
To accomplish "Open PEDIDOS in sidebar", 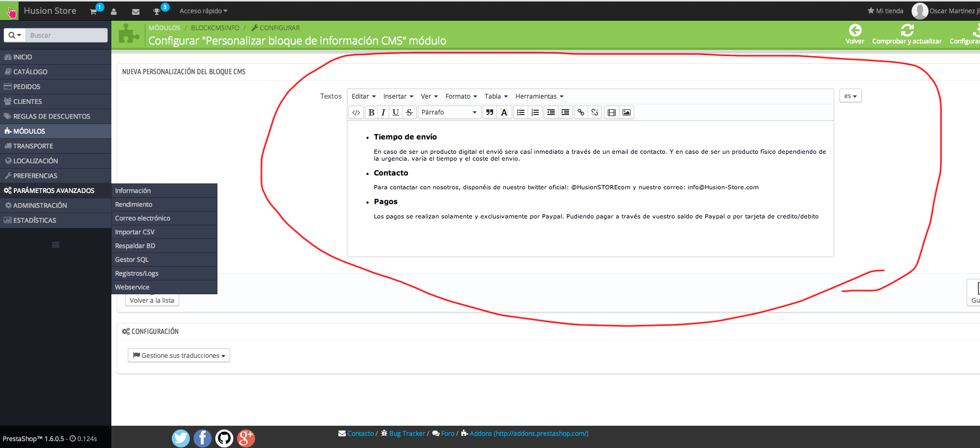I will 56,86.
